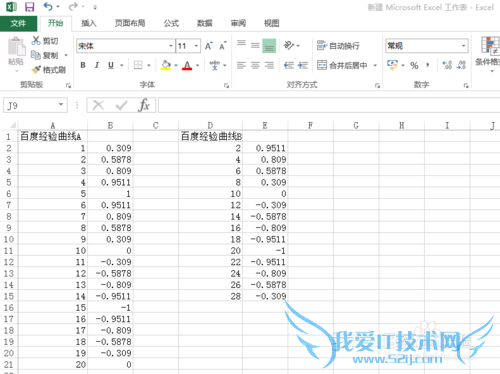Cut selection with the scissors icon
Screen dimensions: 500x374
pyautogui.click(x=36, y=41)
